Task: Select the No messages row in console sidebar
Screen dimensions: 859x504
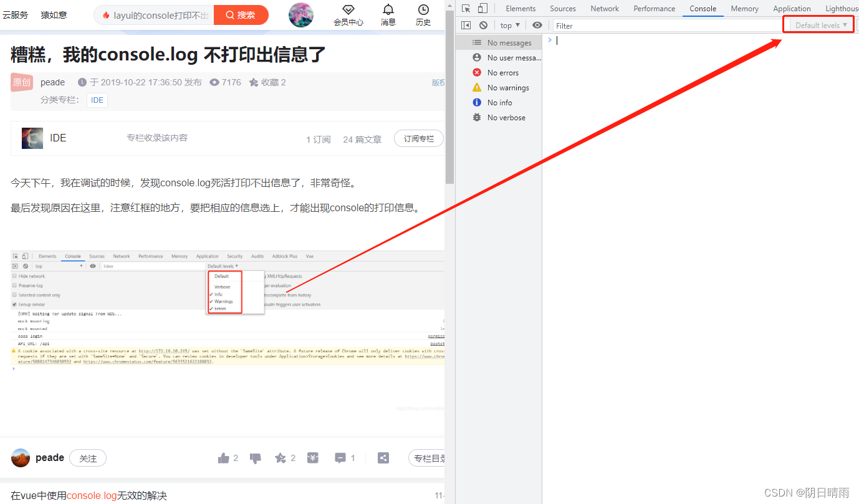Action: [x=499, y=43]
